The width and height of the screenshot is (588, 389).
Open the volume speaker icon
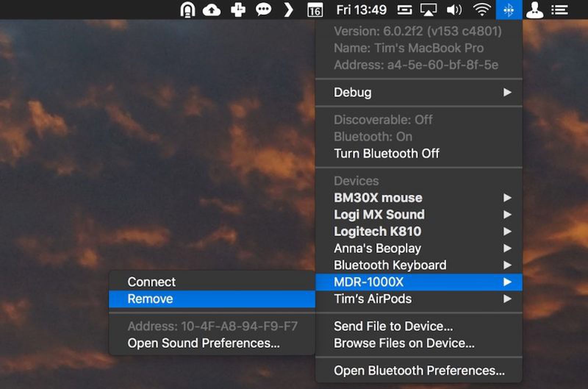[x=454, y=10]
